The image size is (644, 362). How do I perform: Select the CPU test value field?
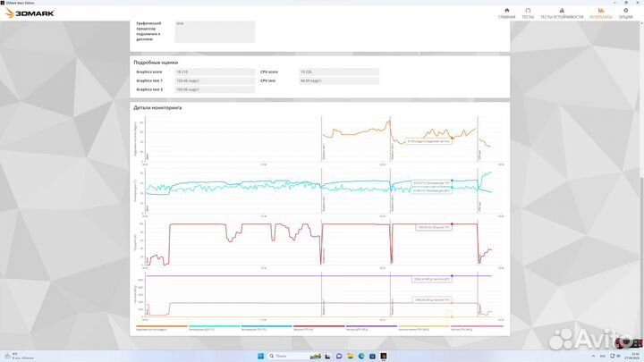pos(339,80)
